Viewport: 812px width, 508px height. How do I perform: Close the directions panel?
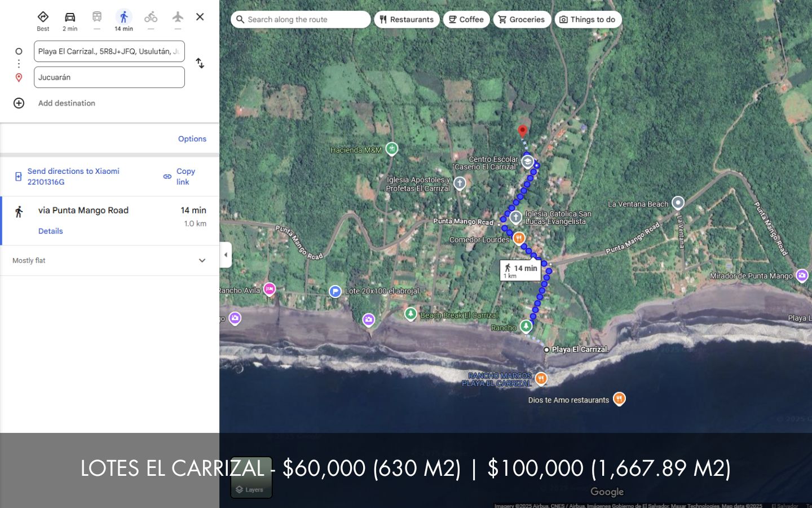coord(200,17)
